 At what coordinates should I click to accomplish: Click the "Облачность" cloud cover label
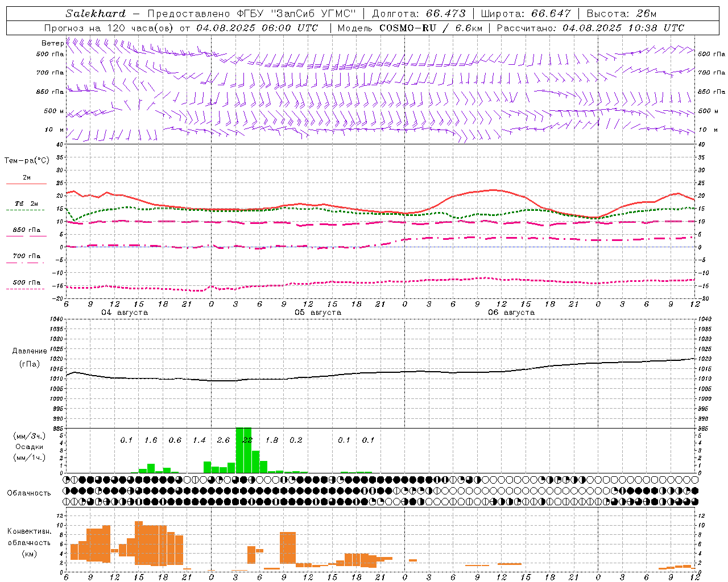29,493
